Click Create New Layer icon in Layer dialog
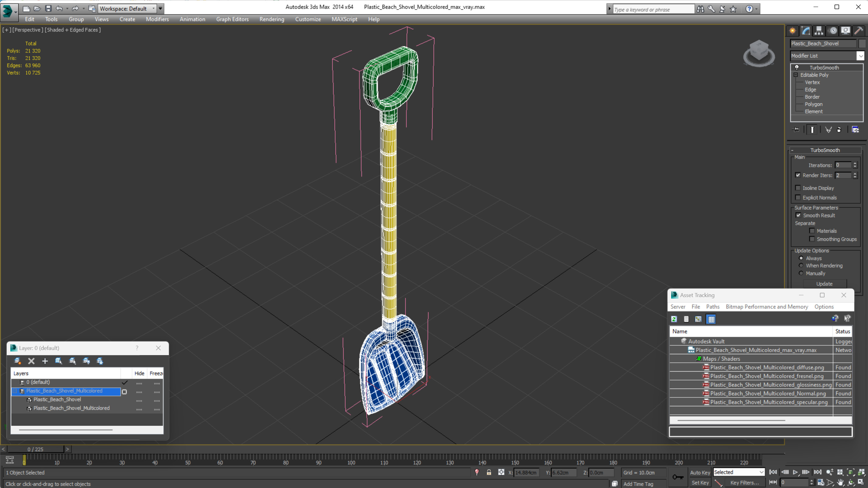The width and height of the screenshot is (868, 488). point(18,361)
